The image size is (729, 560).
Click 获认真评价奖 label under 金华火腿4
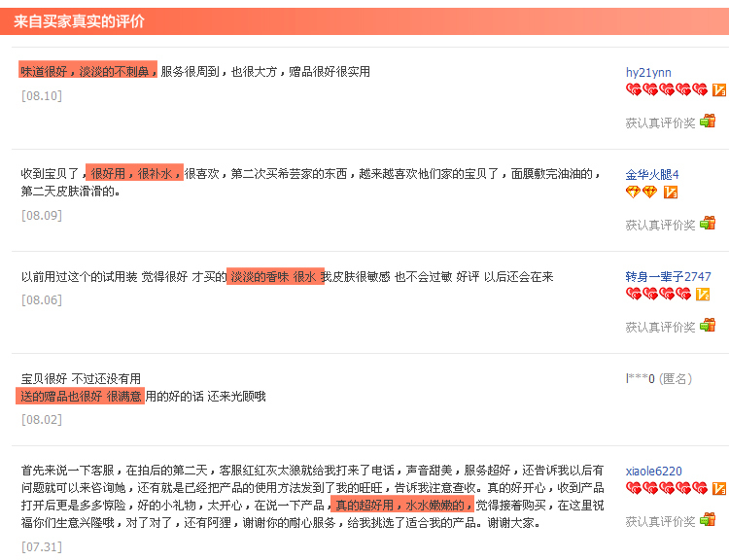click(x=660, y=226)
